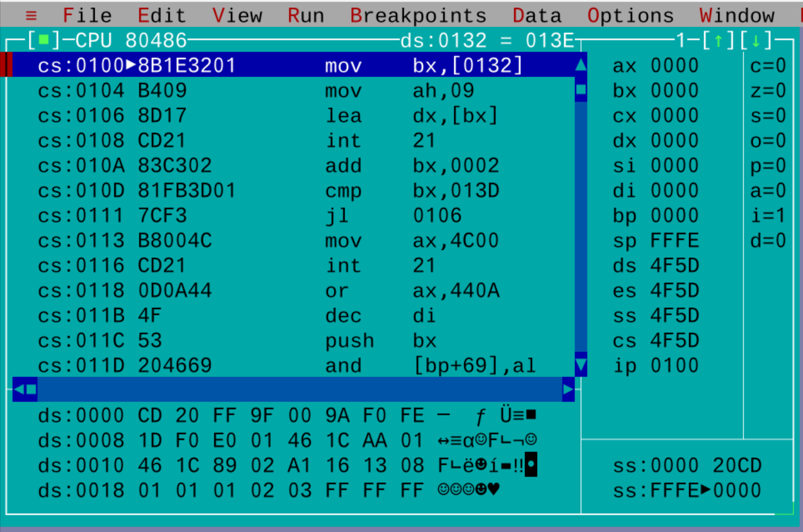Select instruction and [bp+69],al
This screenshot has width=803, height=532.
pos(294,365)
